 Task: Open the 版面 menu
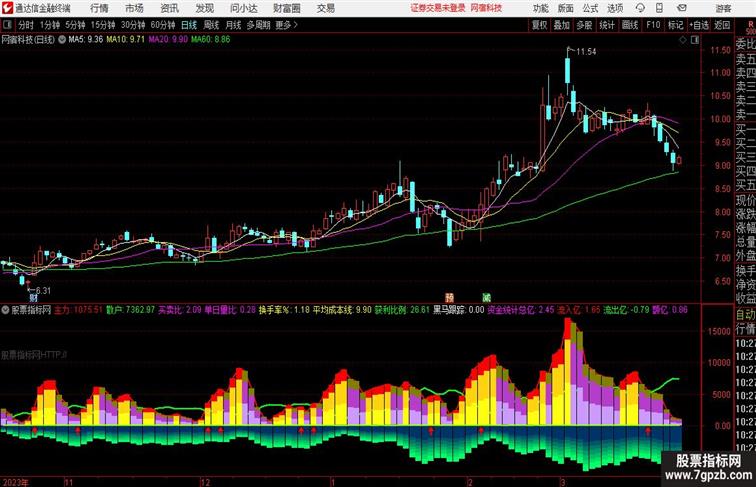[x=566, y=8]
